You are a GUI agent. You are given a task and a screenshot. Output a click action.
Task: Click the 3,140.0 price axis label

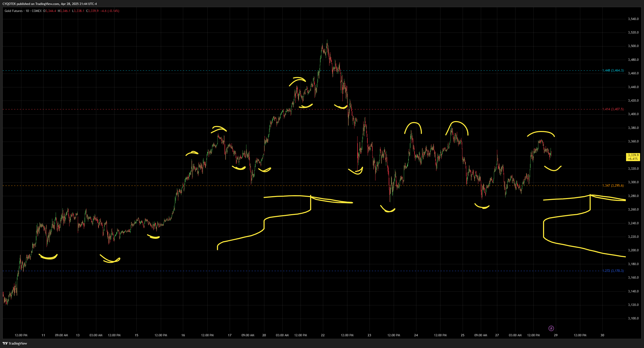click(633, 291)
